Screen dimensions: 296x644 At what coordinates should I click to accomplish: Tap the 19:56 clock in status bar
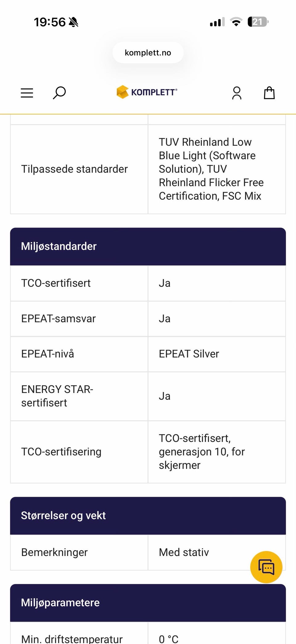pyautogui.click(x=50, y=22)
